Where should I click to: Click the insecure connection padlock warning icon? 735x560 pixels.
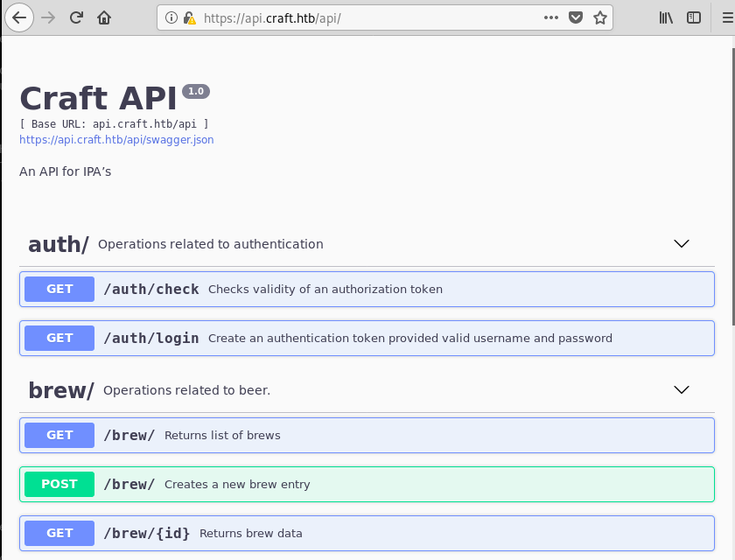point(189,17)
